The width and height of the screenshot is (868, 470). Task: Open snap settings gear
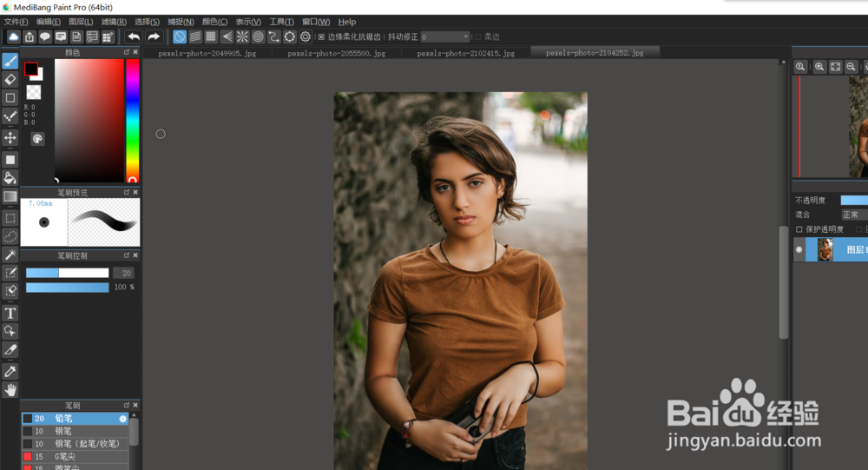[305, 36]
